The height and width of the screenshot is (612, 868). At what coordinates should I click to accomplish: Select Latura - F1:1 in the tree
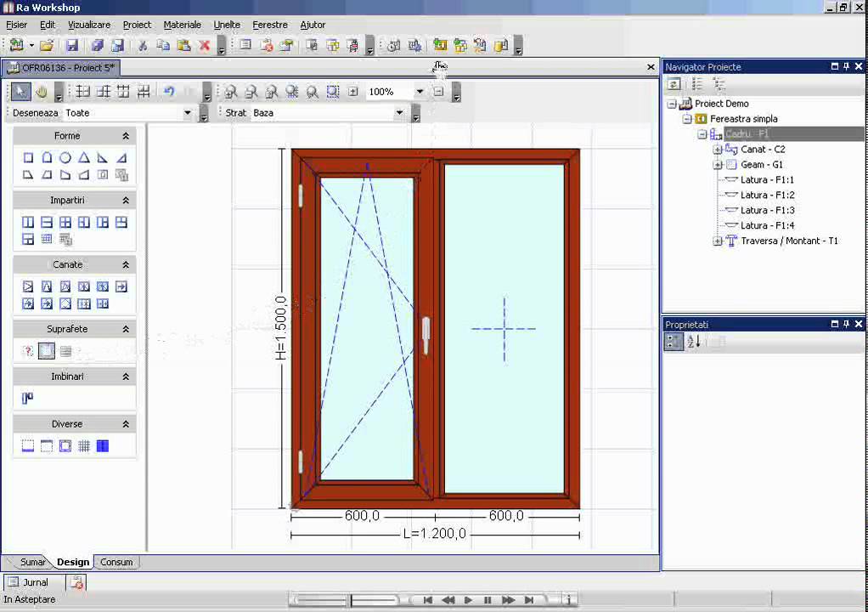767,180
